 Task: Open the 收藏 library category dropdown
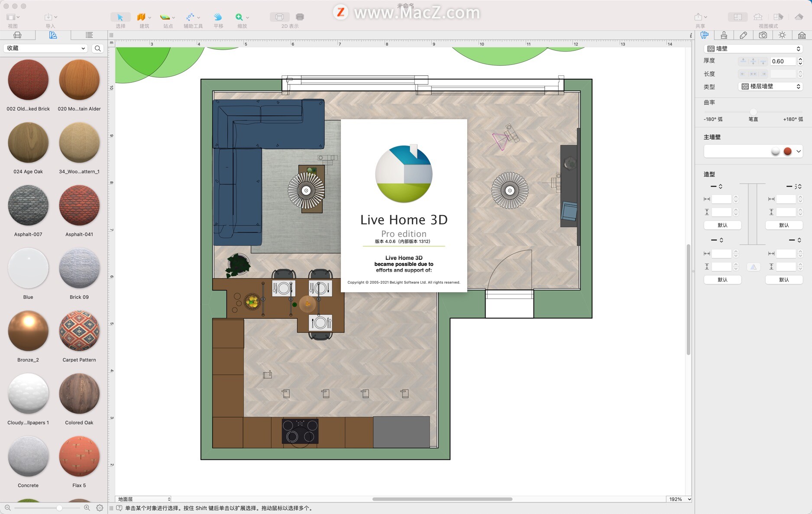(45, 48)
